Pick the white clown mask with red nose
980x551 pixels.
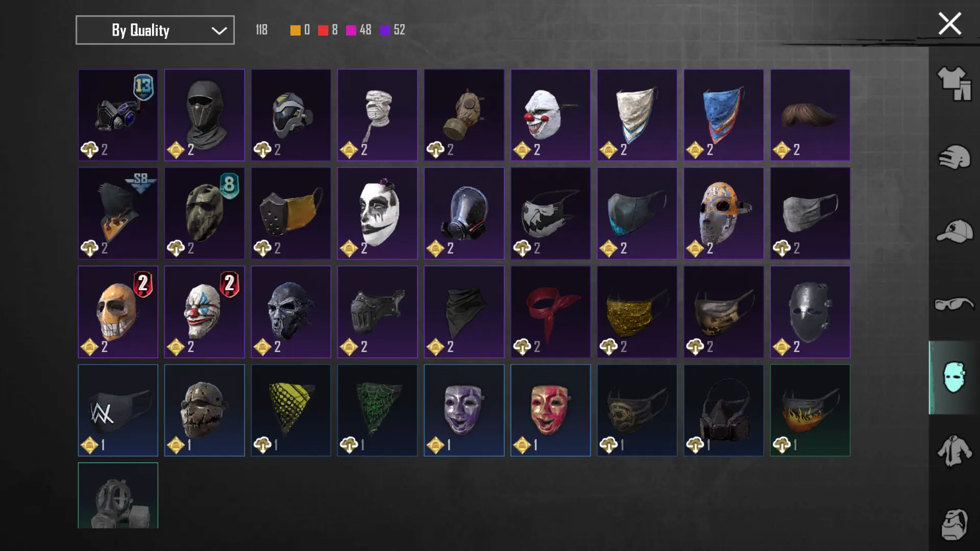tap(550, 115)
